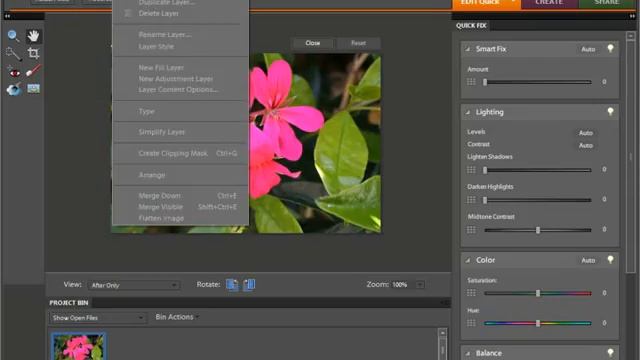Select the Make Dull Skies Blue tool
Image resolution: width=640 pixels, height=360 pixels.
[14, 89]
